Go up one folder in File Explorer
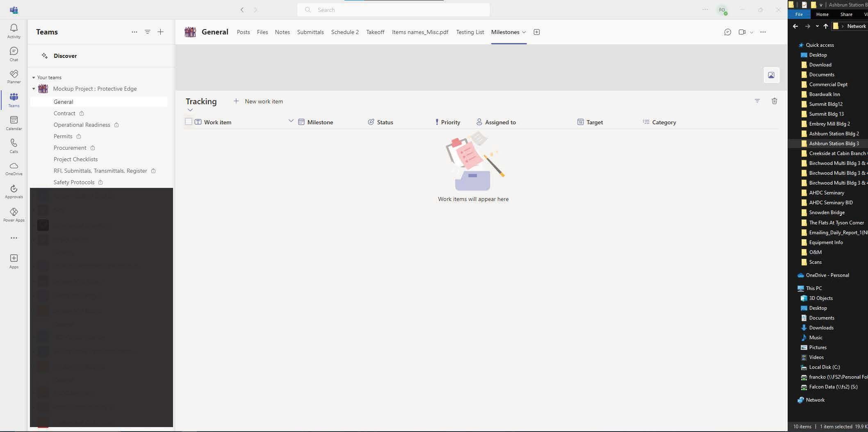The height and width of the screenshot is (432, 868). tap(826, 26)
